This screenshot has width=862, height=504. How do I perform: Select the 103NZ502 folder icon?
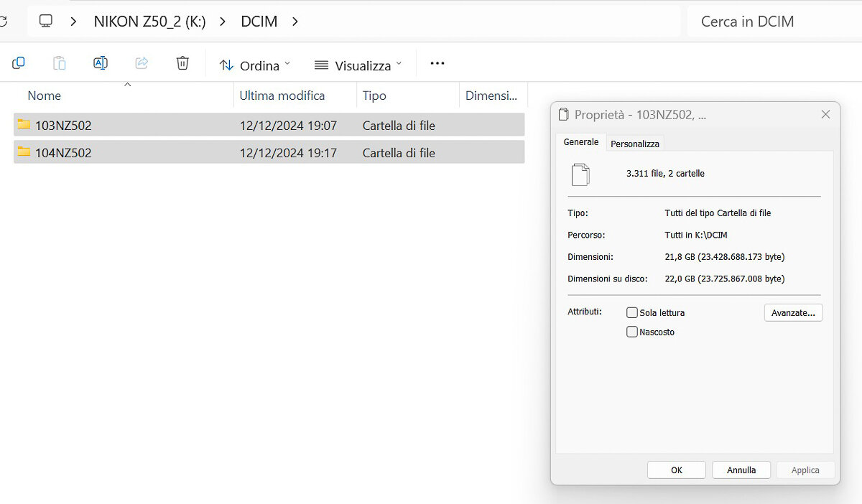[24, 124]
